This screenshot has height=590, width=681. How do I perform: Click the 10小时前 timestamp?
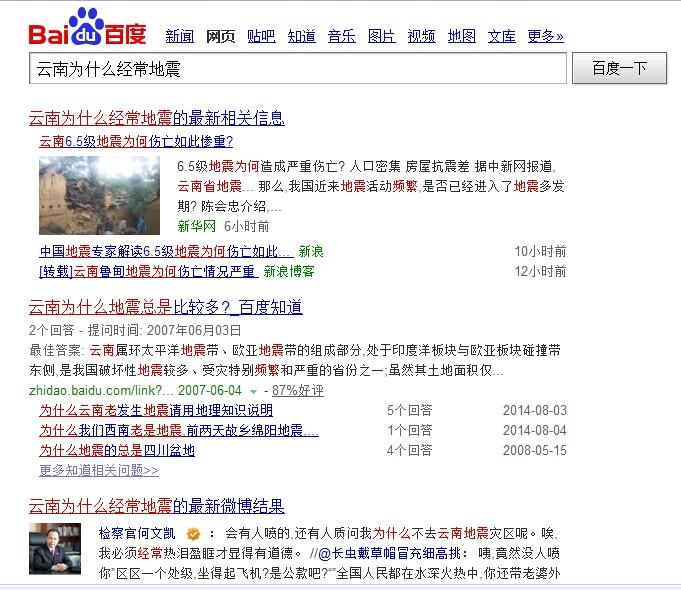point(540,251)
